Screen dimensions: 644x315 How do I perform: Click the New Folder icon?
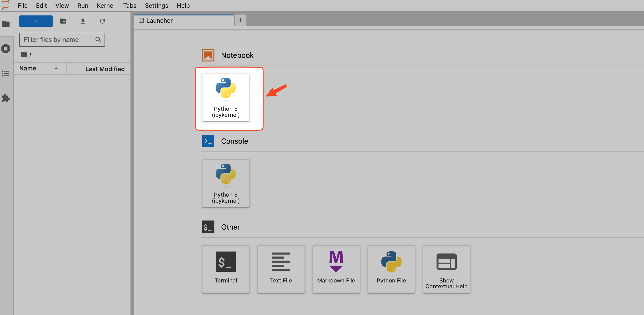63,21
